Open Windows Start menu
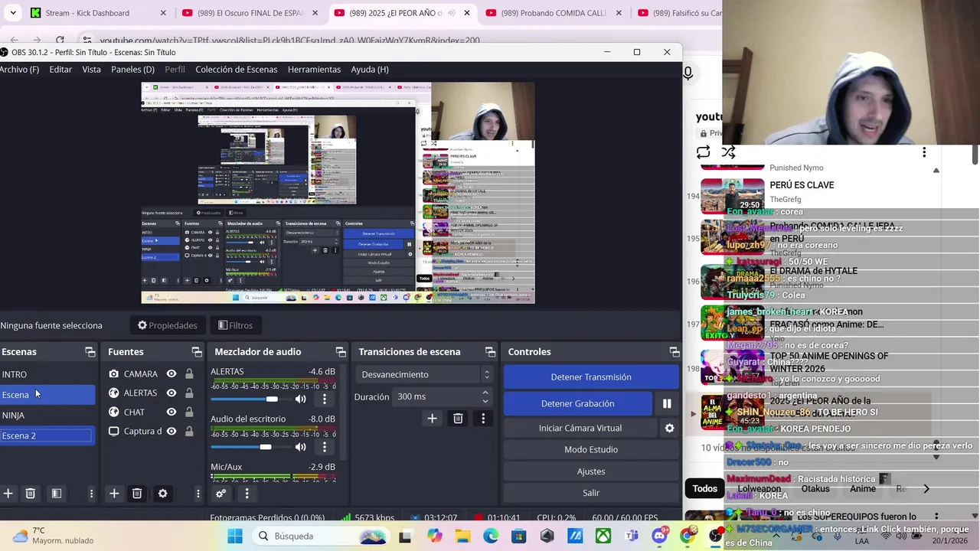 234,536
